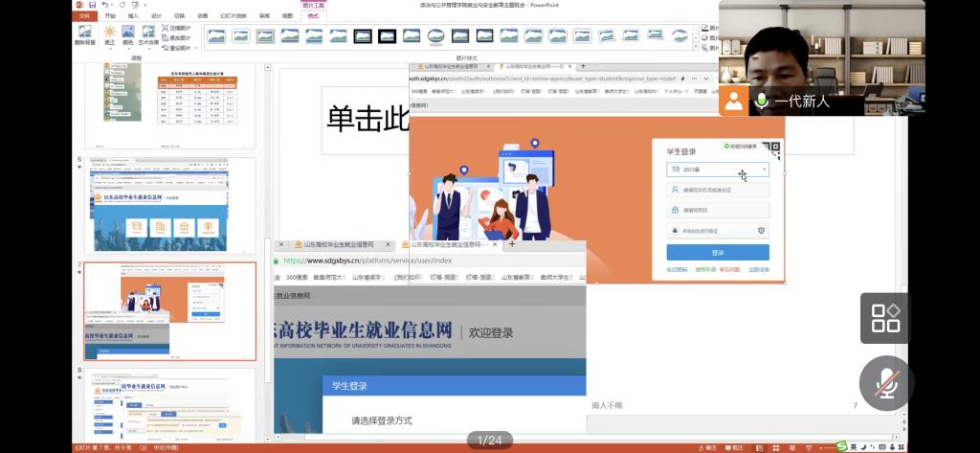Toggle the Comments (批注) pane in status bar
Image resolution: width=980 pixels, height=453 pixels.
point(736,447)
